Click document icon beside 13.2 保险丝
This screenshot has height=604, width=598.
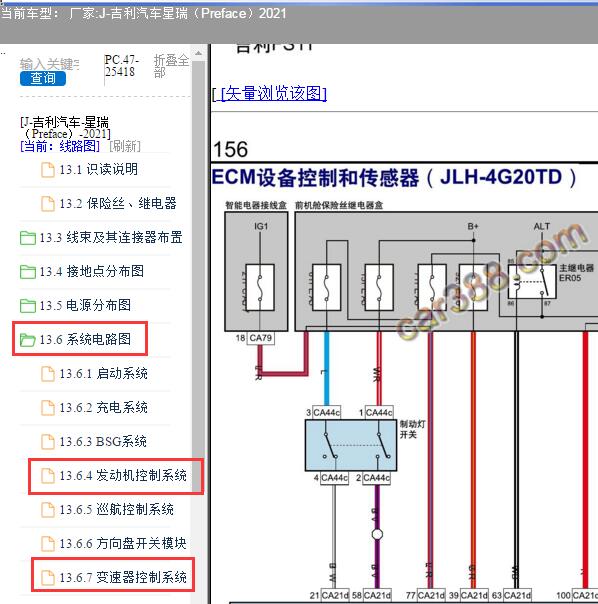coord(48,204)
